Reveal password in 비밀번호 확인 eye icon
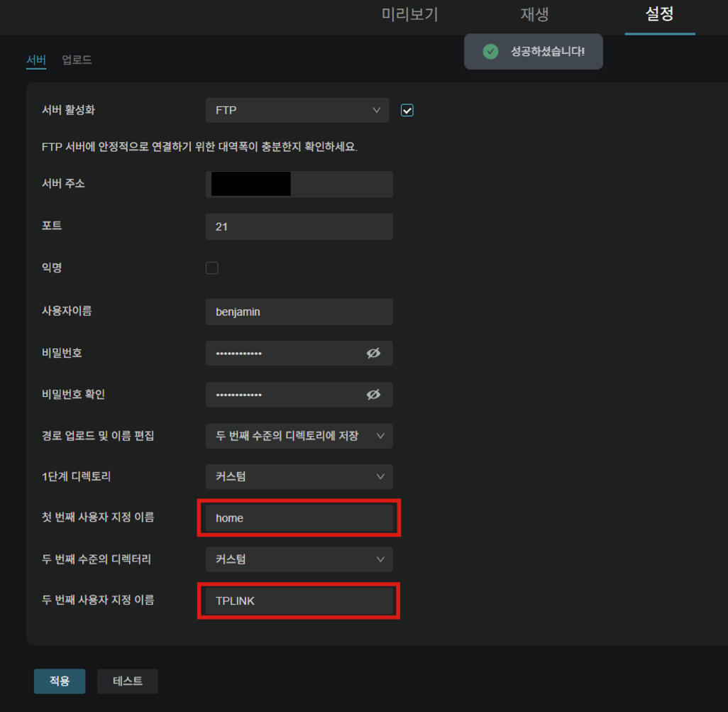 373,394
